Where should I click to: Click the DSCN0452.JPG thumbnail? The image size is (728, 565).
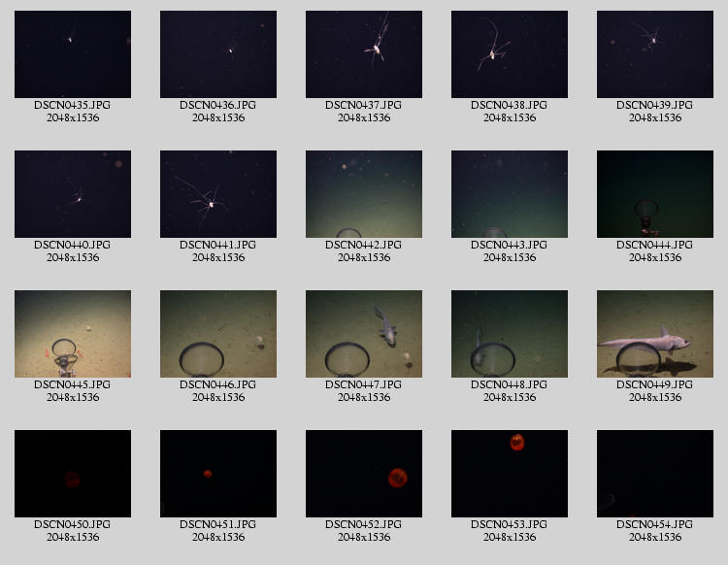364,474
